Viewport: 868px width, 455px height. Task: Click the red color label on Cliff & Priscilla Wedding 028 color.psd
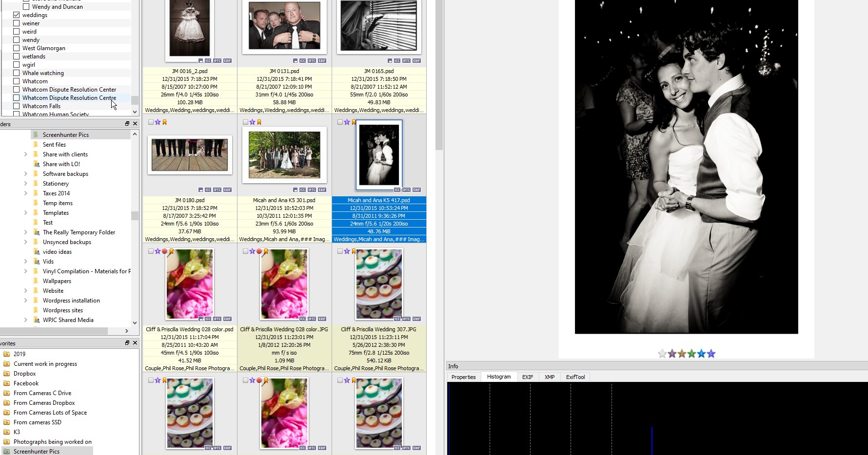pos(165,251)
